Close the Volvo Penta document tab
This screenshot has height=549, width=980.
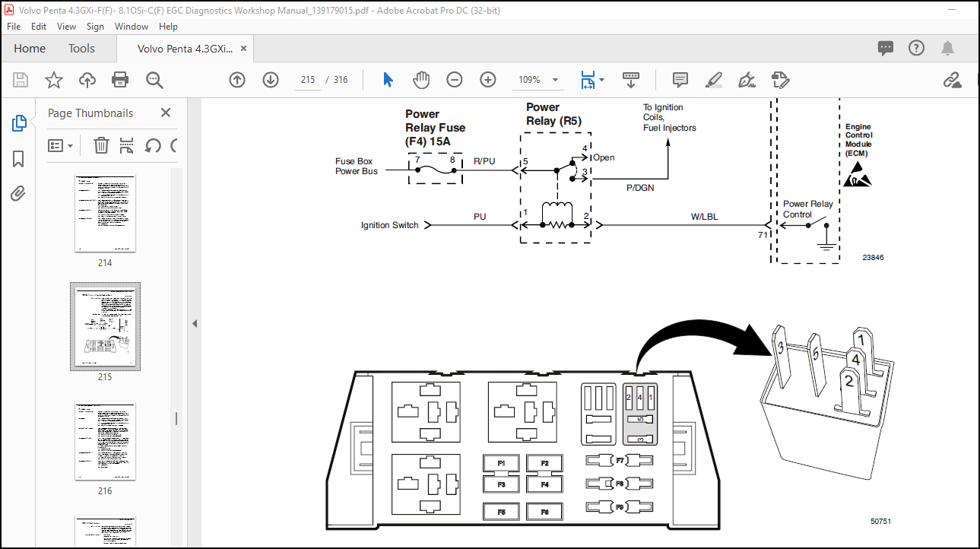tap(243, 48)
